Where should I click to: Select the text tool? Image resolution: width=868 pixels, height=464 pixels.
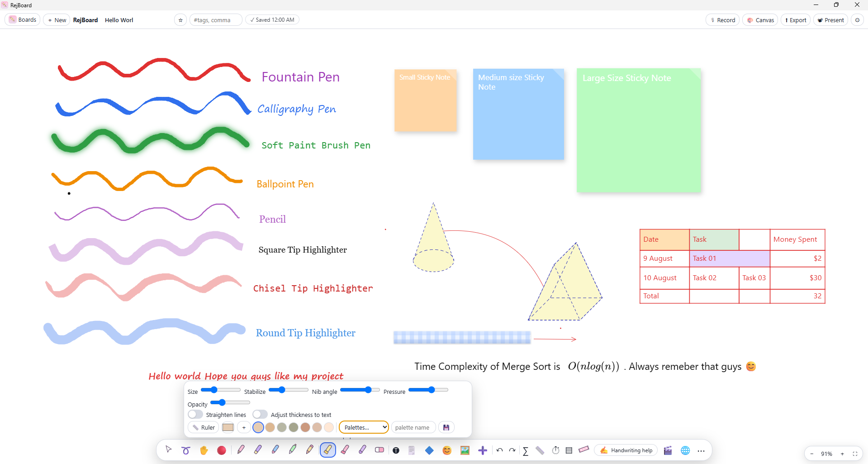[396, 450]
